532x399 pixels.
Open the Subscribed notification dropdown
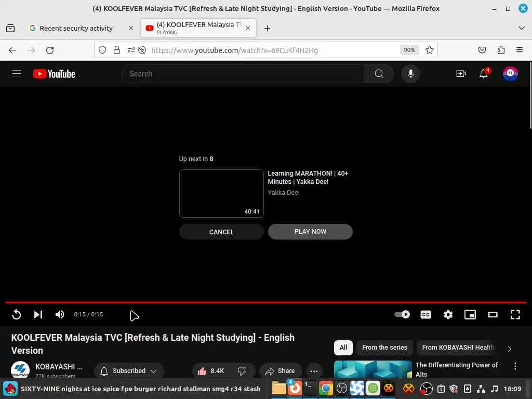point(129,371)
